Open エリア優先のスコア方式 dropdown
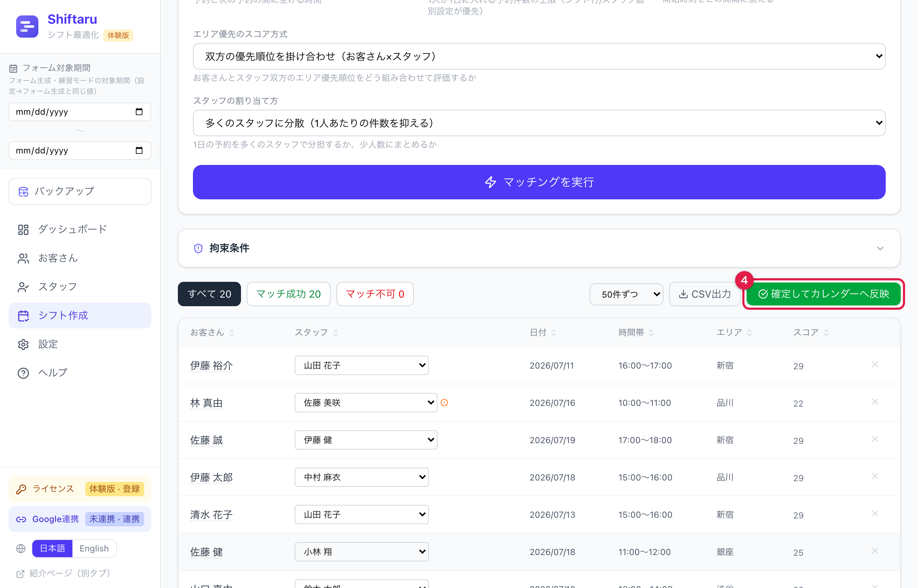The height and width of the screenshot is (588, 918). coord(539,56)
